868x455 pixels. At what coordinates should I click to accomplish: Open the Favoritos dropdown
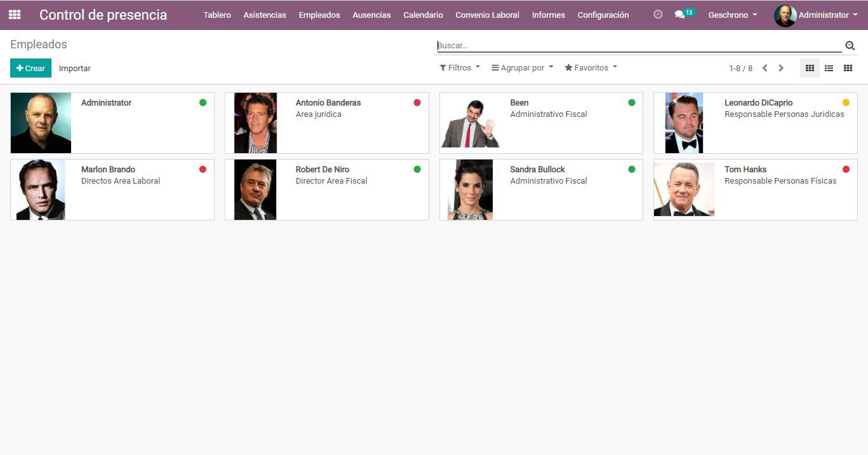(x=591, y=68)
